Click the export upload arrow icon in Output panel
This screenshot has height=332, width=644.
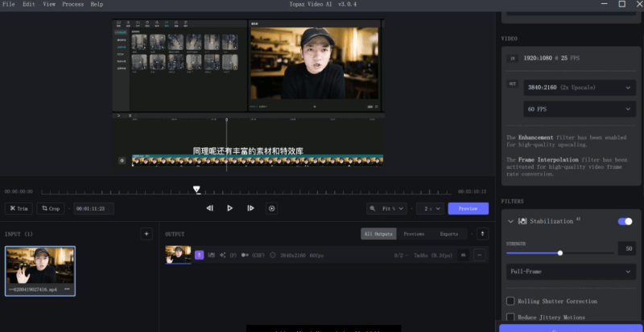[482, 234]
